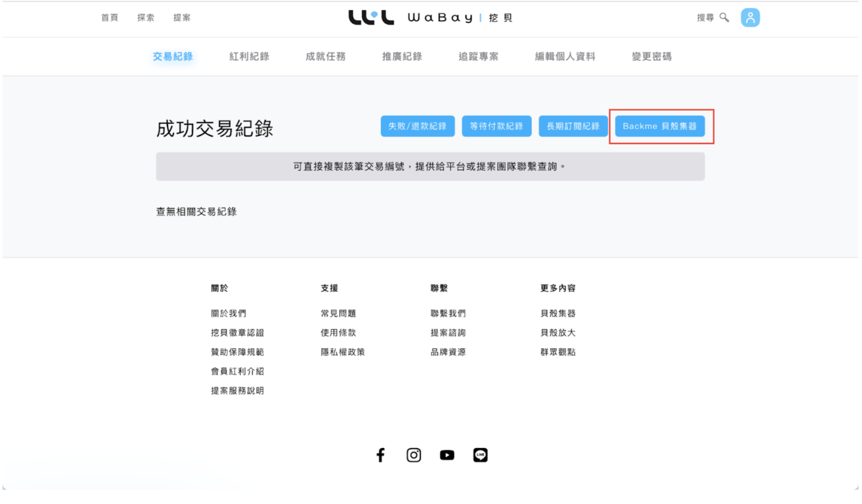Open the Facebook social icon
862x504 pixels.
(380, 455)
